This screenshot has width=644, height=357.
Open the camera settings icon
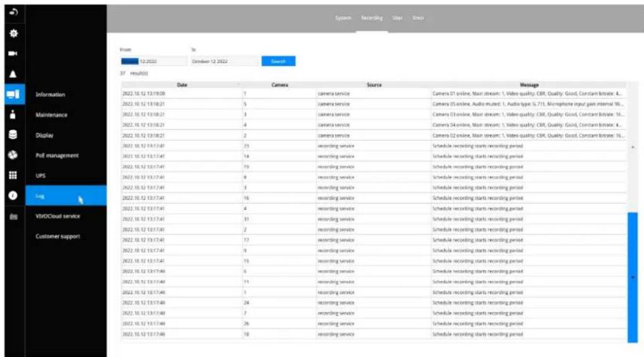coord(13,53)
